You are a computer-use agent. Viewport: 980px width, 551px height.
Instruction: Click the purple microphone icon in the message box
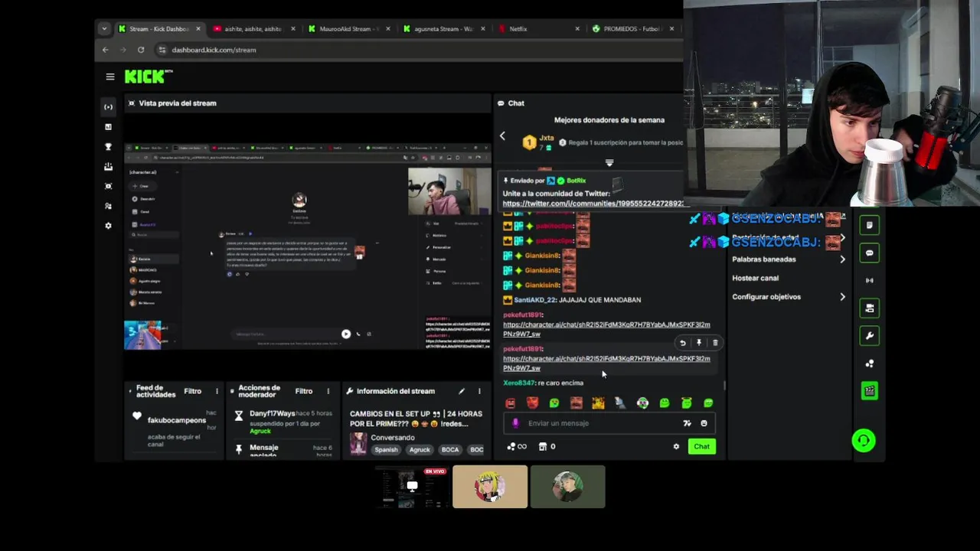point(515,423)
